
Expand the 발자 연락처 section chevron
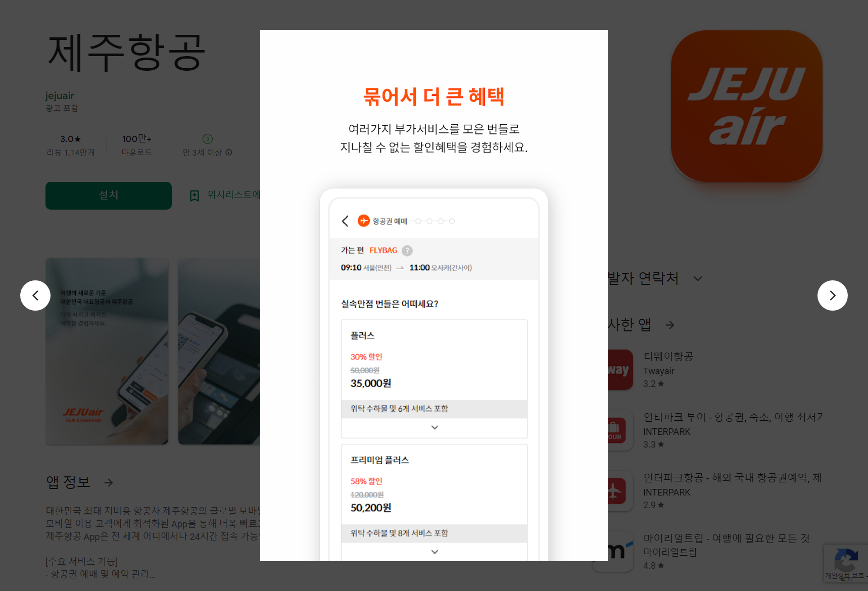click(x=698, y=279)
